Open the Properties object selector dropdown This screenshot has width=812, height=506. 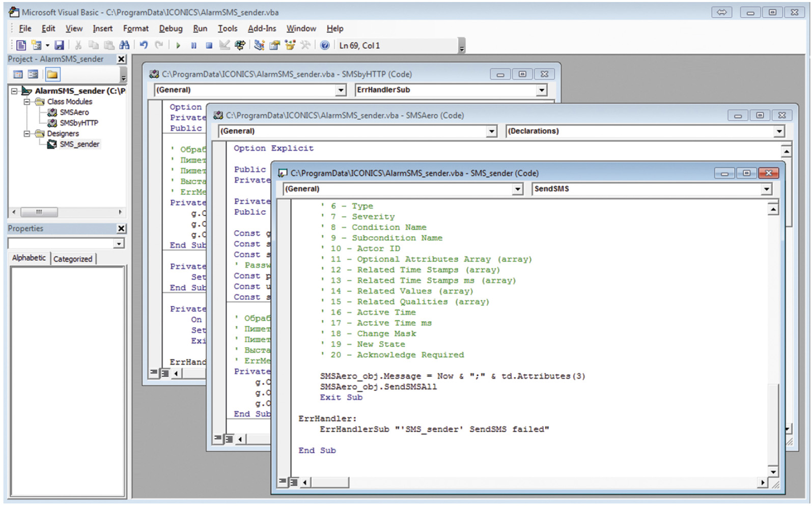point(119,244)
